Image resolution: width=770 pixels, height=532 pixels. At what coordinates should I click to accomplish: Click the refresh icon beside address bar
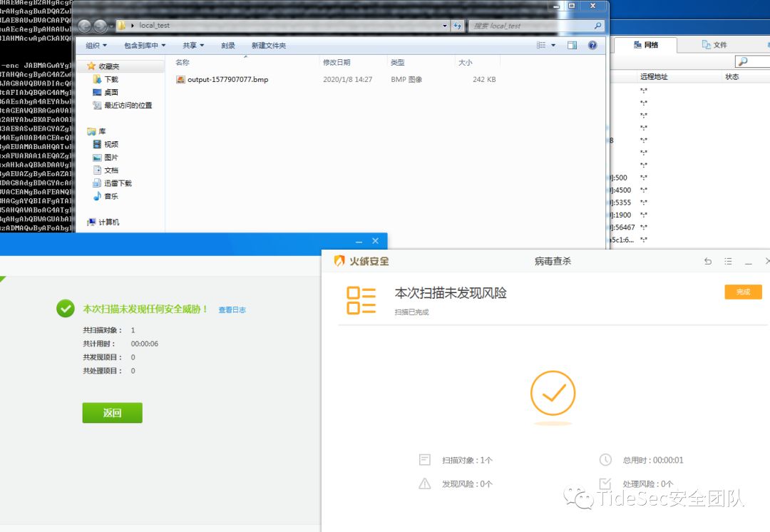(457, 26)
